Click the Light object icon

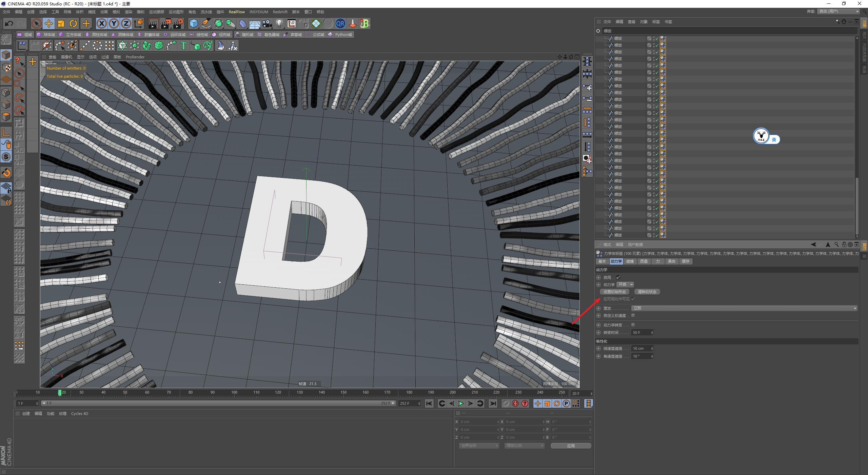pyautogui.click(x=279, y=23)
